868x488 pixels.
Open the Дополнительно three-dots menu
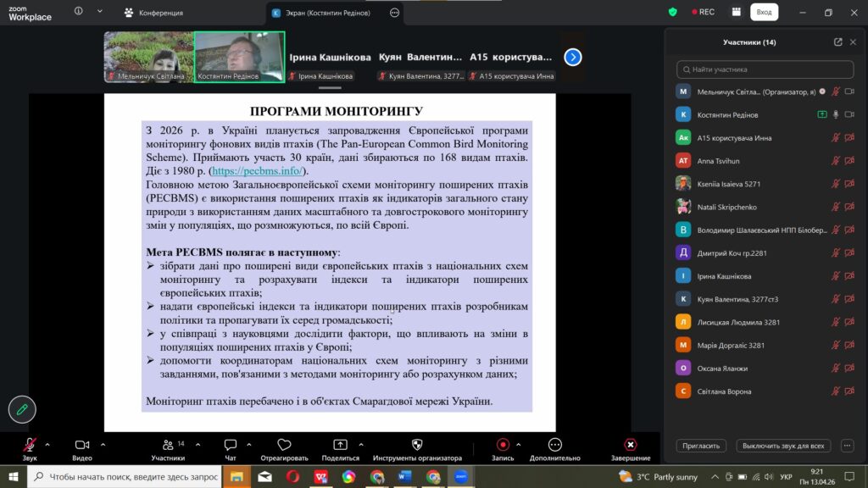(555, 445)
